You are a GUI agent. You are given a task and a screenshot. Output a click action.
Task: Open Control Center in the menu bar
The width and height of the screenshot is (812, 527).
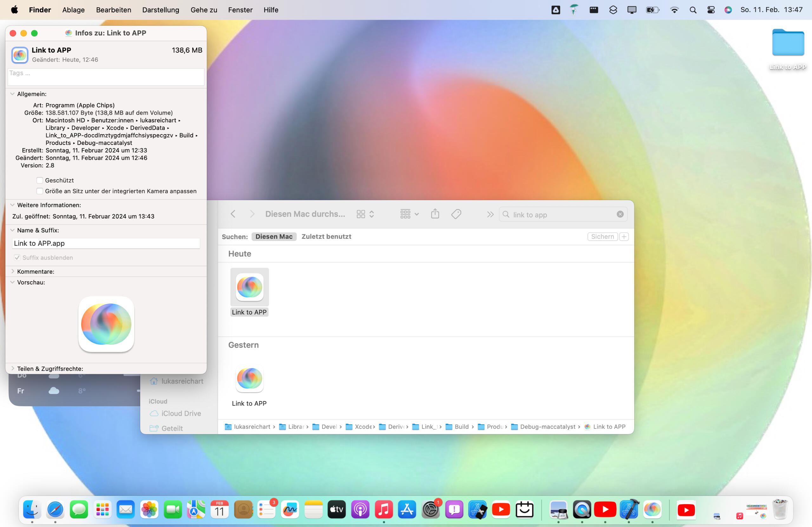pos(711,10)
